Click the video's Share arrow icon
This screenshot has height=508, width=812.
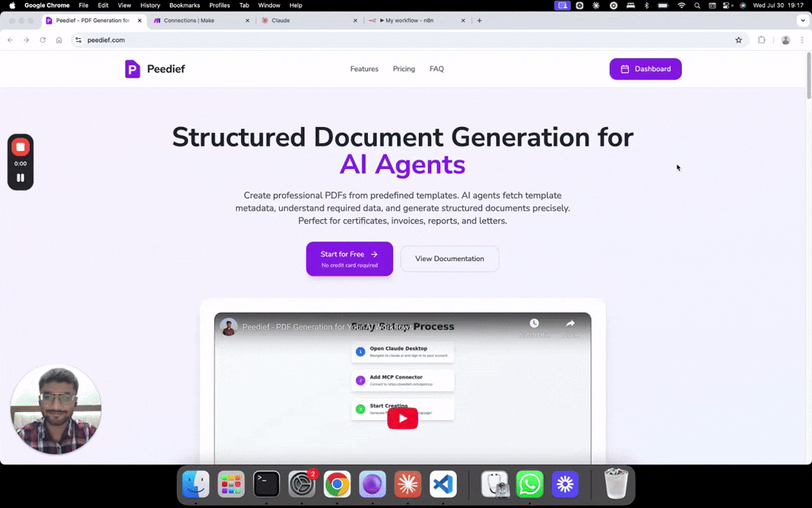point(570,324)
